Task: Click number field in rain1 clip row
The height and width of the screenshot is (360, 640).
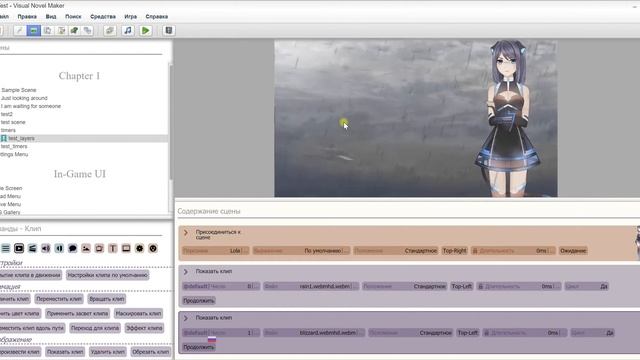Action: [x=221, y=287]
